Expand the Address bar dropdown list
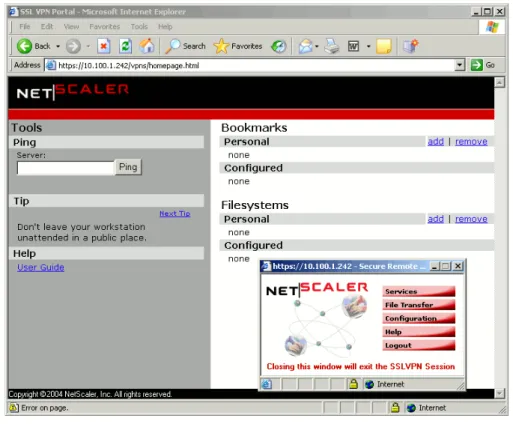The width and height of the screenshot is (513, 424). tap(460, 65)
